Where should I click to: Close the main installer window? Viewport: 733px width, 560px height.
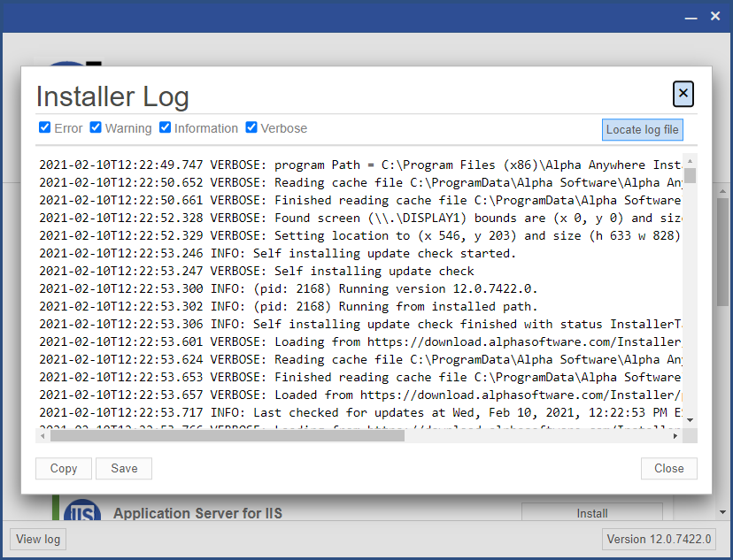pos(715,16)
